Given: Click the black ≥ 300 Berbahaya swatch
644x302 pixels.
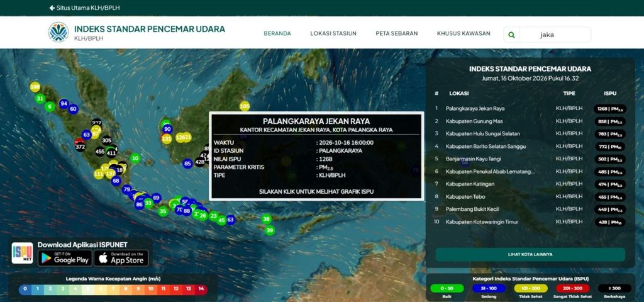Looking at the screenshot, I should 614,288.
